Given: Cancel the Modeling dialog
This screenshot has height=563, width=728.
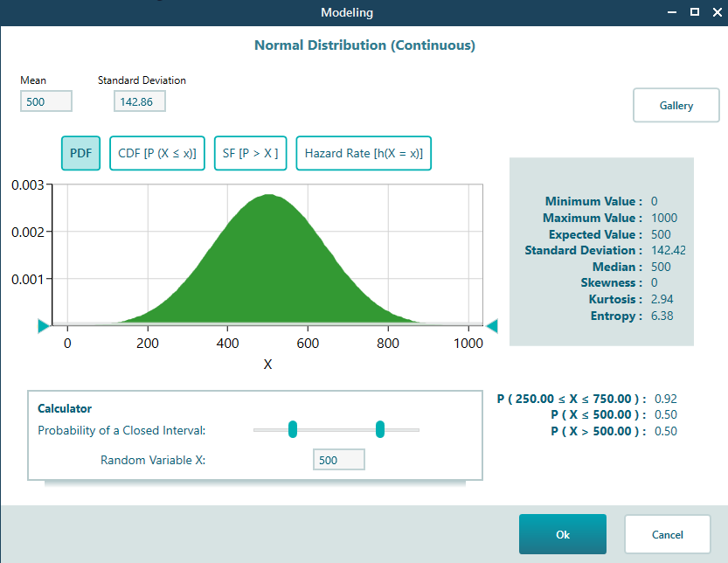Looking at the screenshot, I should pos(667,534).
